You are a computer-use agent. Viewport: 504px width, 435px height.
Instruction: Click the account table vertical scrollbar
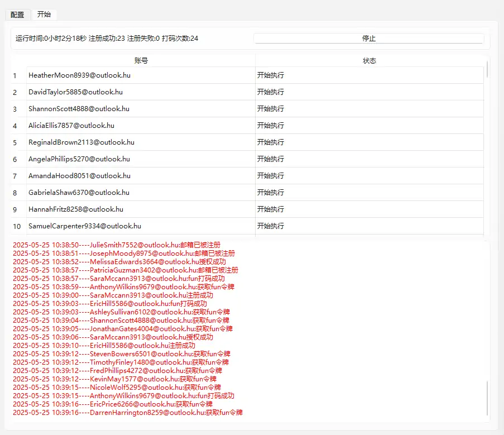[x=487, y=69]
